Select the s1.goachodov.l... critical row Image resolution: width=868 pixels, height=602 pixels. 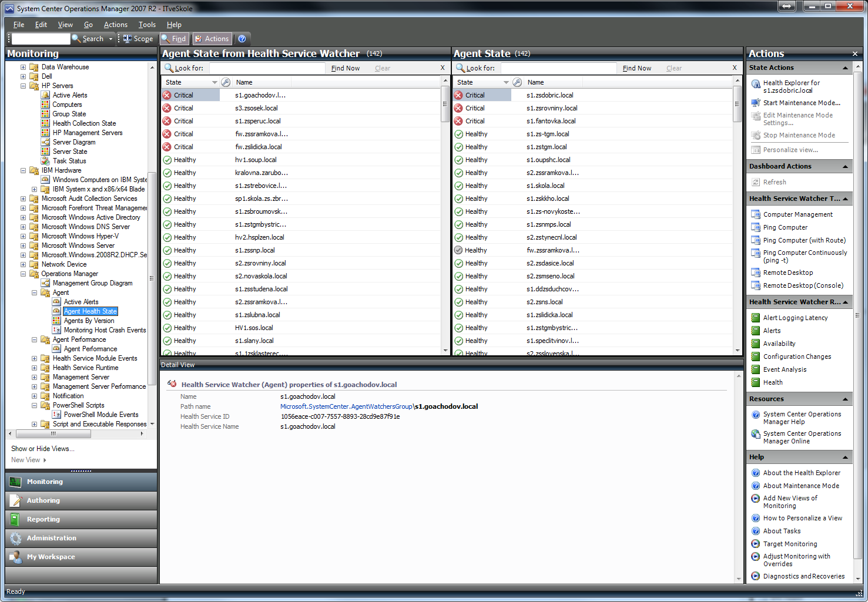(301, 95)
